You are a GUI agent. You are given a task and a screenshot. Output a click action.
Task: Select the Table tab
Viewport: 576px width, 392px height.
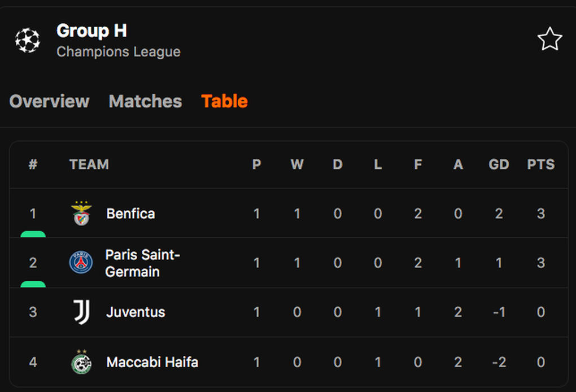224,101
